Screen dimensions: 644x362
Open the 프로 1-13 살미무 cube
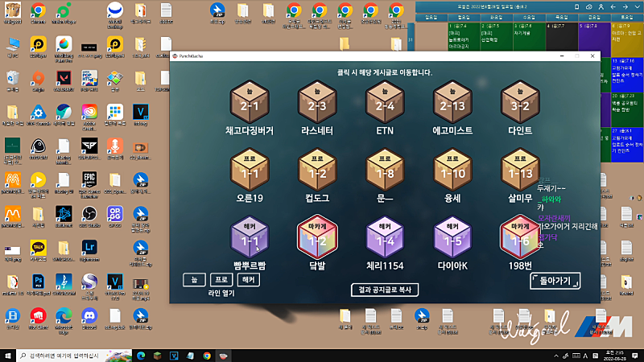point(520,170)
